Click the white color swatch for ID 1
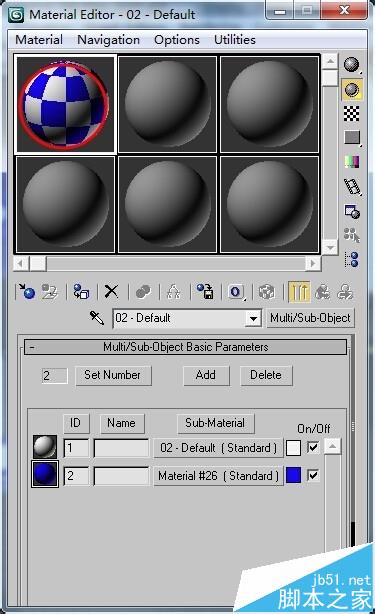Screen dimensions: 375x614 click(x=293, y=448)
